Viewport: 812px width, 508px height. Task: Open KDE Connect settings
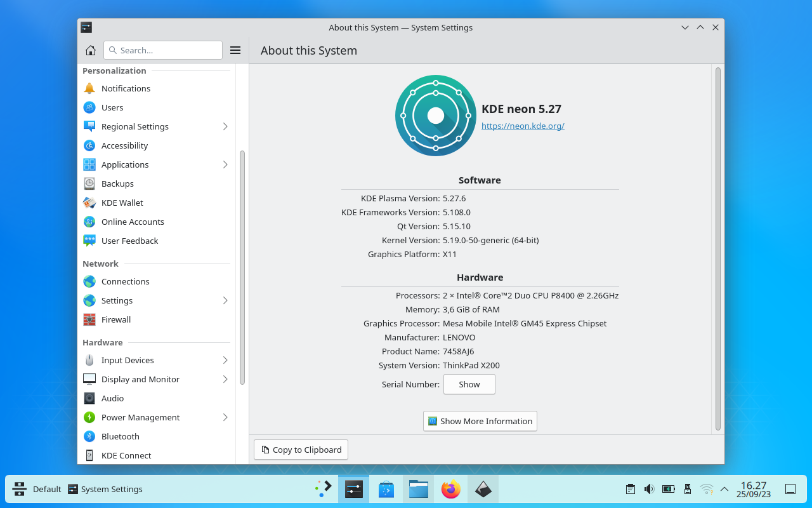(x=126, y=455)
